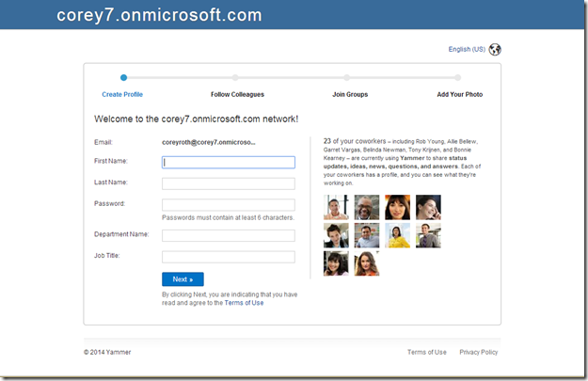The height and width of the screenshot is (381, 588).
Task: Click the © 2014 Yammer footer text
Action: pos(107,352)
